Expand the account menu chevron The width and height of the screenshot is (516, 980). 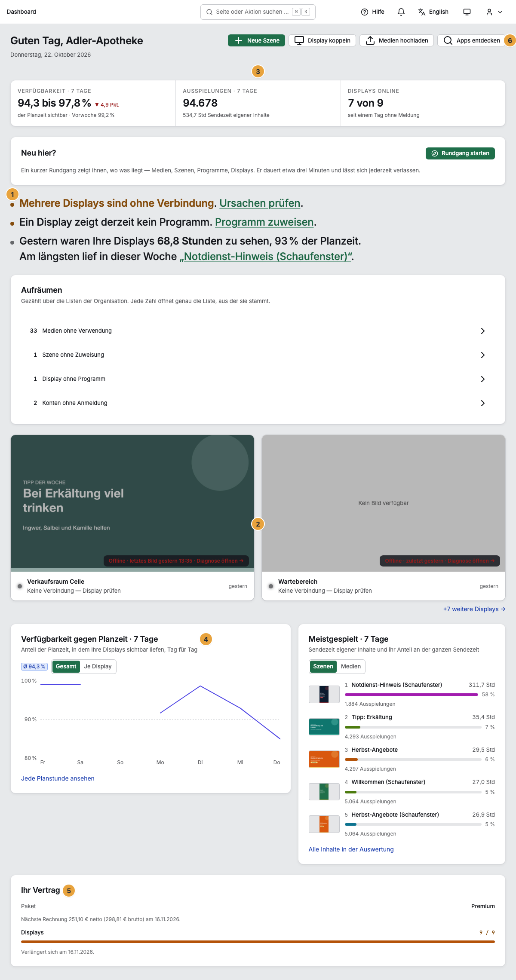tap(500, 12)
